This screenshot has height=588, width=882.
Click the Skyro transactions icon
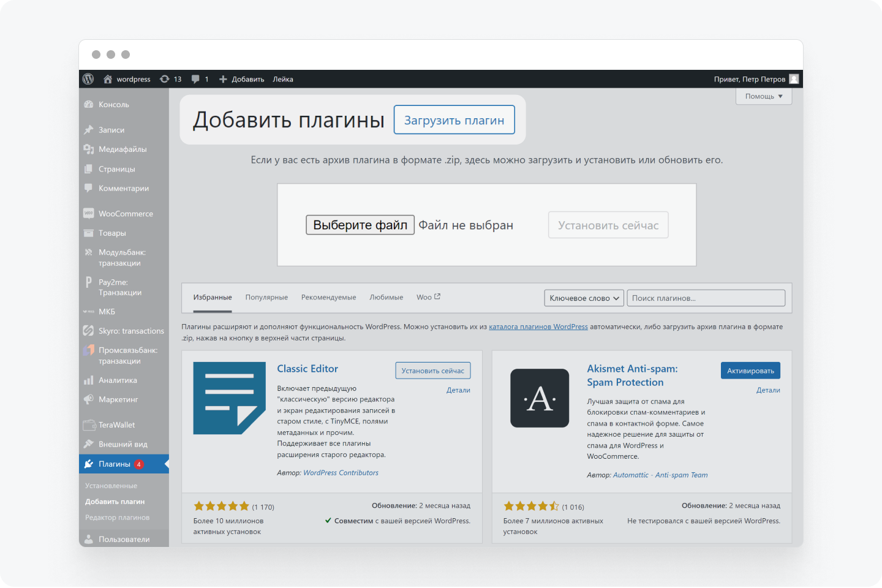coord(89,331)
